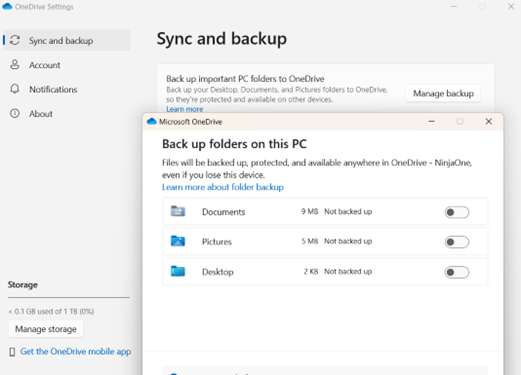Open the About page
The image size is (521, 375).
click(41, 114)
